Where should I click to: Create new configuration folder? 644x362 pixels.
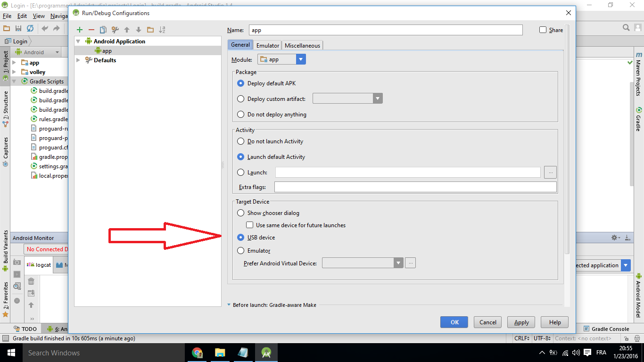coord(150,29)
